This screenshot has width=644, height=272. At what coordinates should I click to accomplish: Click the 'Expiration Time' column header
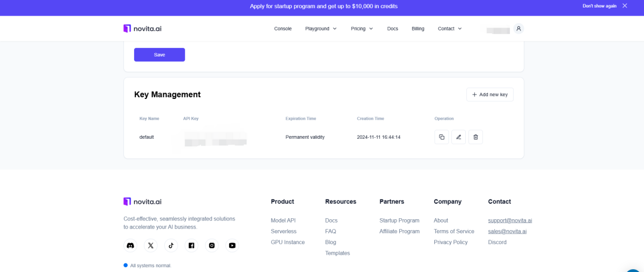click(x=301, y=118)
